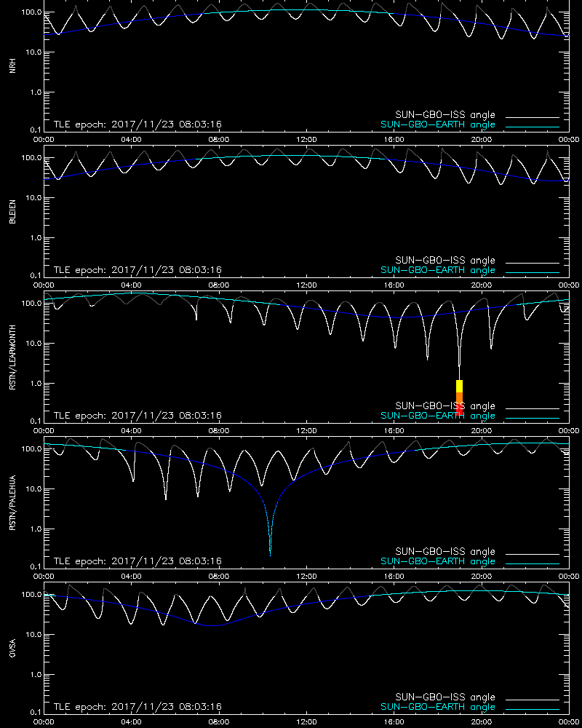Click SUN-GBO-EARTH angle legend in NRH panel
Screen dimensions: 582x728
point(438,125)
